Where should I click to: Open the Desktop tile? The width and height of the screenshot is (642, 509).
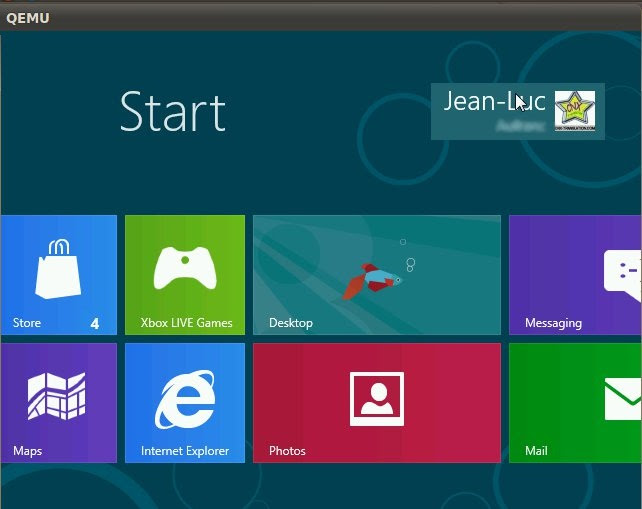[x=377, y=275]
